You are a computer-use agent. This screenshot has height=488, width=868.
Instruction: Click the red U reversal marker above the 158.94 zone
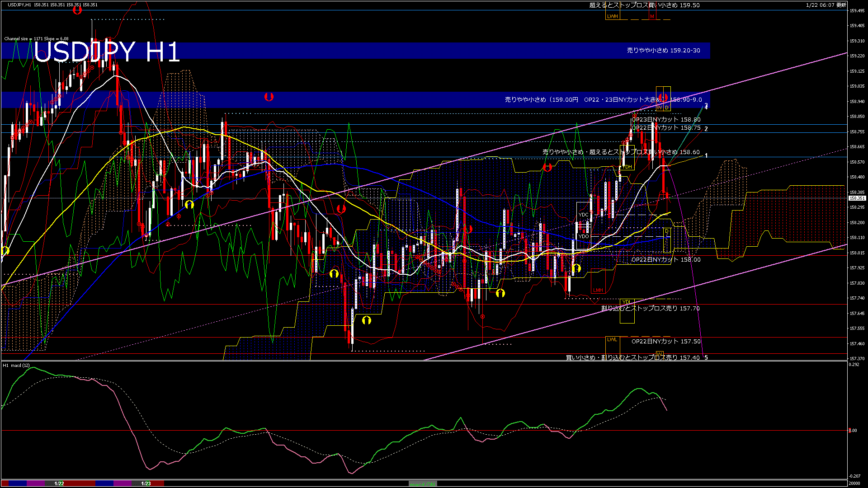pos(270,96)
